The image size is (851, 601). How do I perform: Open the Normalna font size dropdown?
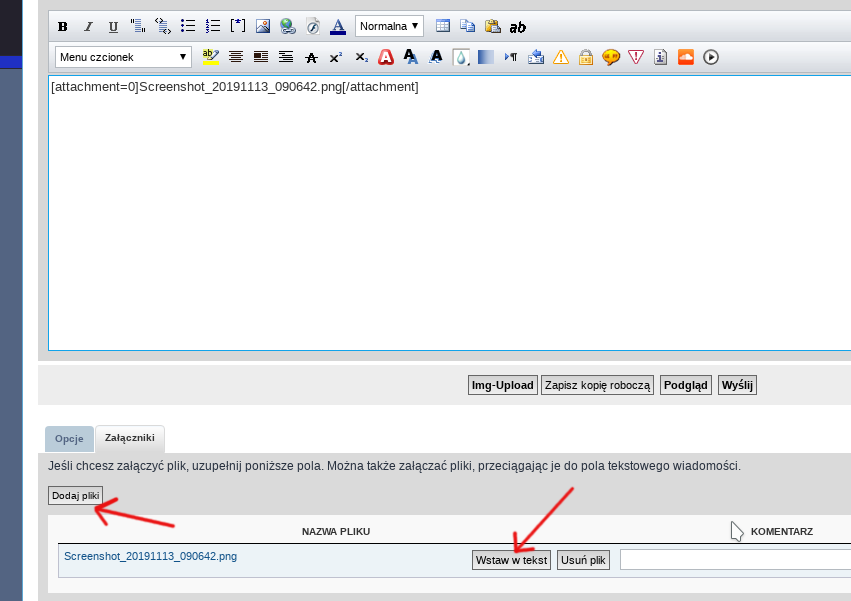[x=389, y=26]
